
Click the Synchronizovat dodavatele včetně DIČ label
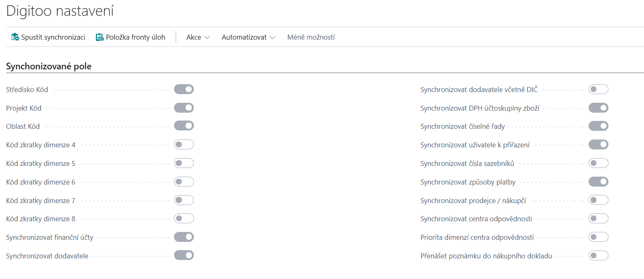pyautogui.click(x=479, y=90)
